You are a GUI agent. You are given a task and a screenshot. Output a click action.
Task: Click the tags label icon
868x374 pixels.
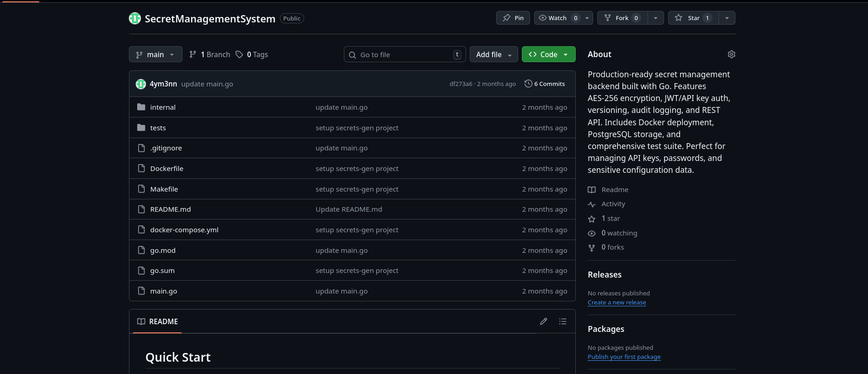[x=239, y=54]
